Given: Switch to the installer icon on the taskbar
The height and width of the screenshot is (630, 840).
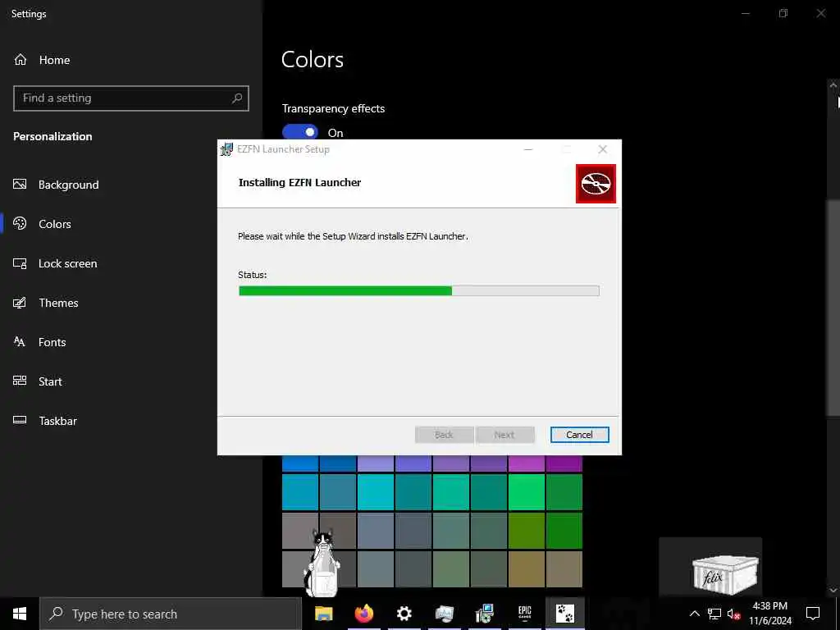Looking at the screenshot, I should [x=484, y=614].
